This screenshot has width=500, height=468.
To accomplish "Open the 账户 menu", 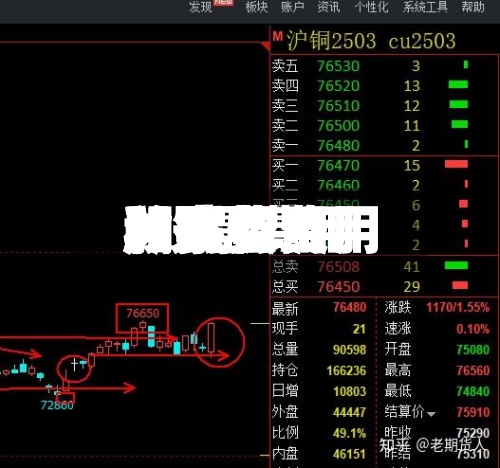I will coord(292,7).
